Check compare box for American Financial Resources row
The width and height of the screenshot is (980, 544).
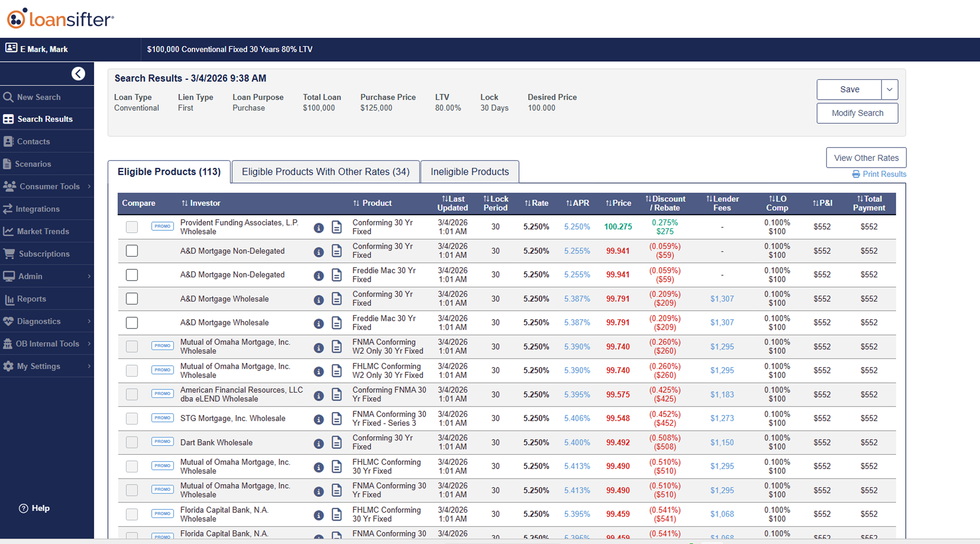pos(132,394)
